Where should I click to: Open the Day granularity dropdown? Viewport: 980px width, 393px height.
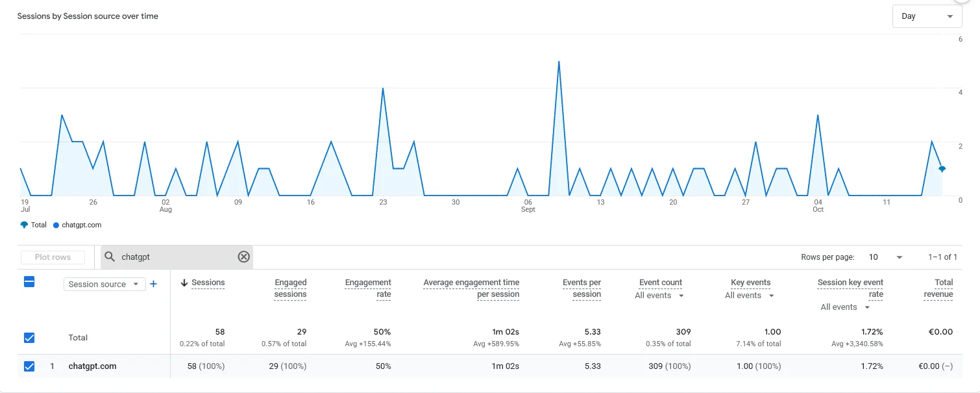coord(927,16)
